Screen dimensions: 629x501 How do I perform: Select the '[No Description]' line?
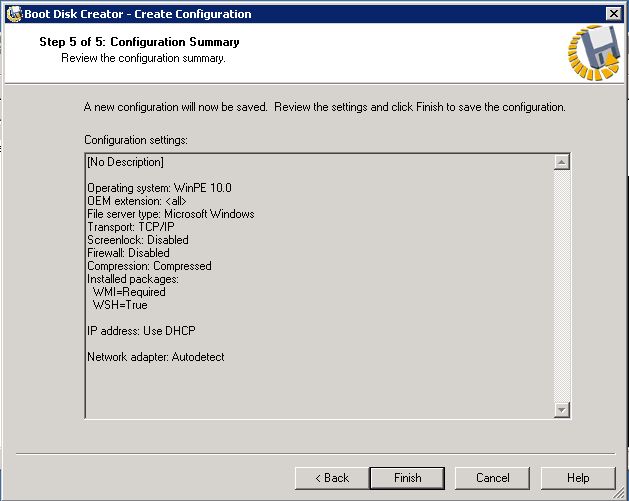click(x=125, y=162)
